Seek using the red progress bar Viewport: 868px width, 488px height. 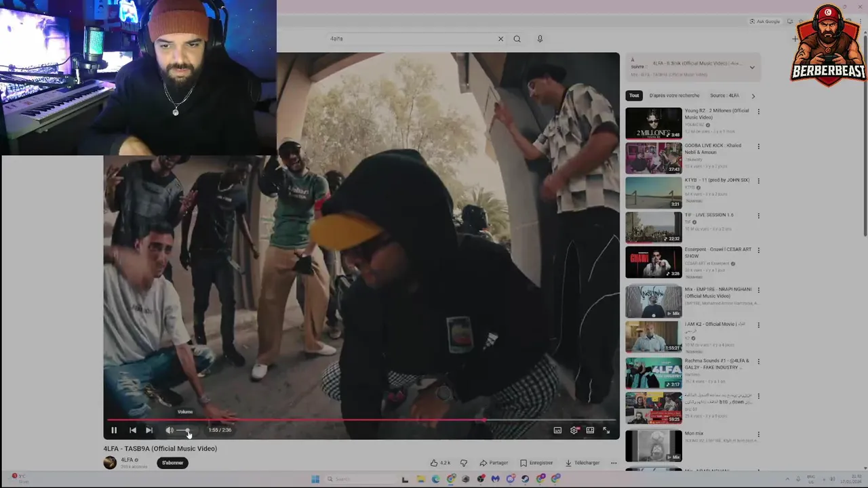[x=362, y=420]
